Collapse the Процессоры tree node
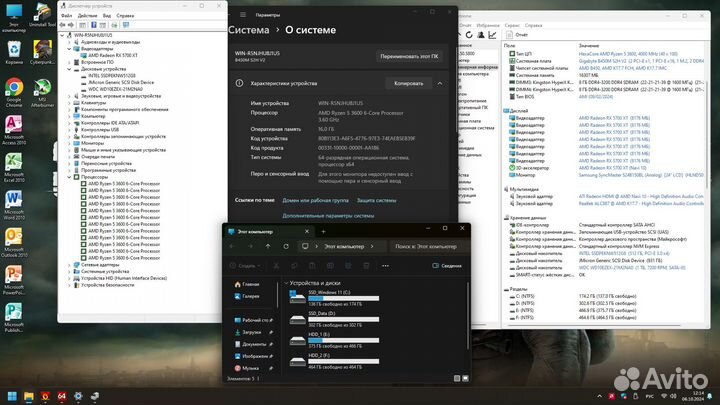 [x=69, y=177]
